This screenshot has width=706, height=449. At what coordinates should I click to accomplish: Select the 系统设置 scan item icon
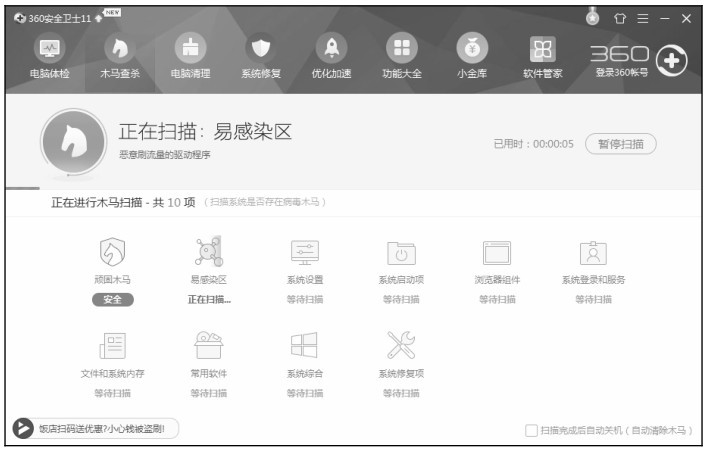point(305,252)
